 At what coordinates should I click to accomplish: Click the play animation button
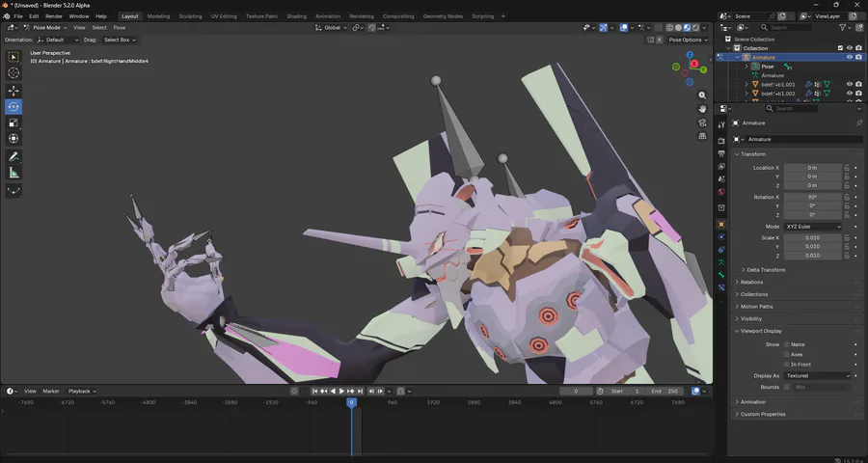341,391
